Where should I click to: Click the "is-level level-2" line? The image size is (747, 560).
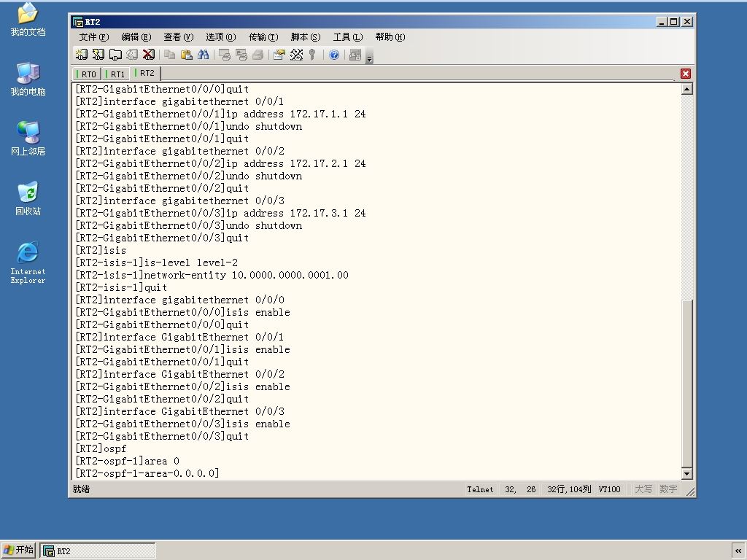click(156, 262)
